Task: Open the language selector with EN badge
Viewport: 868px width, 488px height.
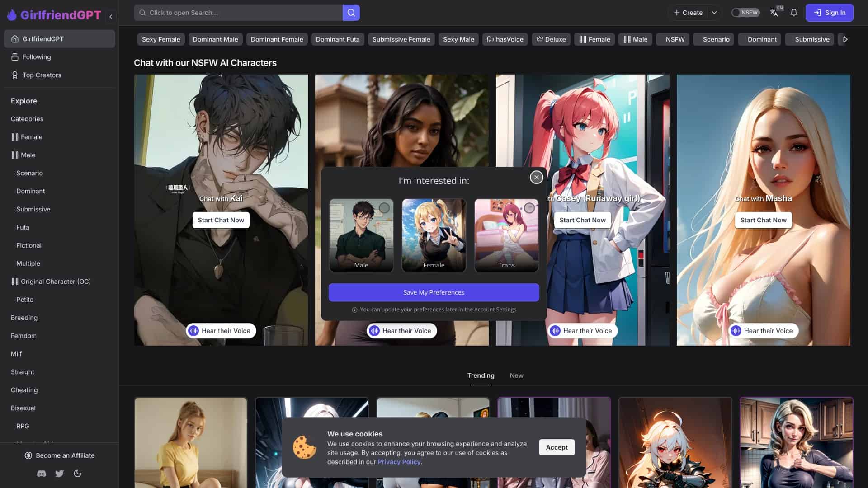Action: click(x=774, y=13)
